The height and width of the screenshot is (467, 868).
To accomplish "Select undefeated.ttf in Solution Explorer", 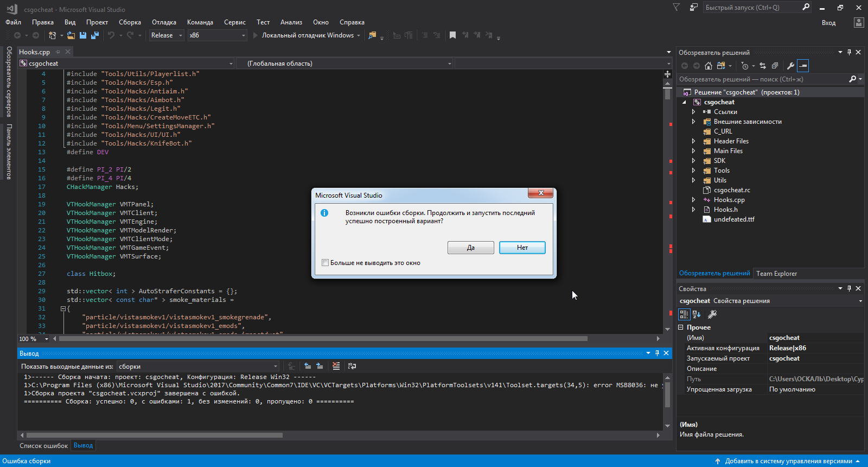I will click(734, 219).
